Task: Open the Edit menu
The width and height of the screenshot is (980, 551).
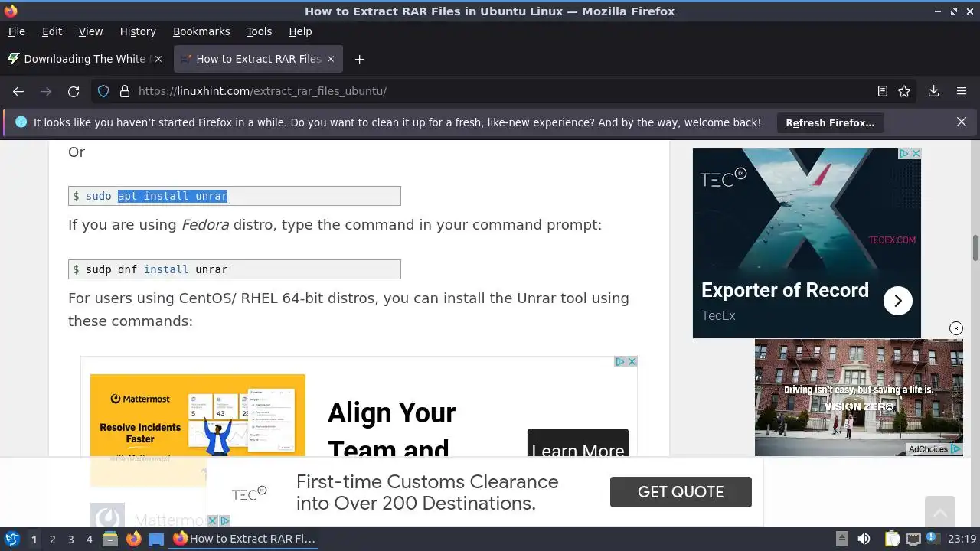Action: point(52,31)
